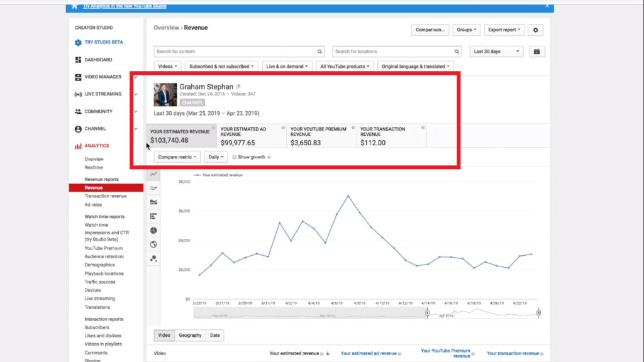Open the Last 30 days dropdown
This screenshot has width=644, height=362.
[x=496, y=52]
